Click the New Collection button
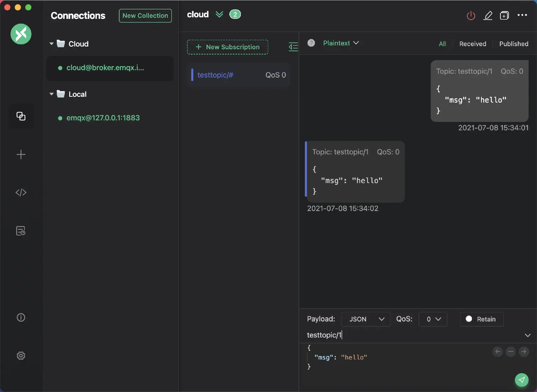Viewport: 537px width, 392px height. tap(145, 16)
